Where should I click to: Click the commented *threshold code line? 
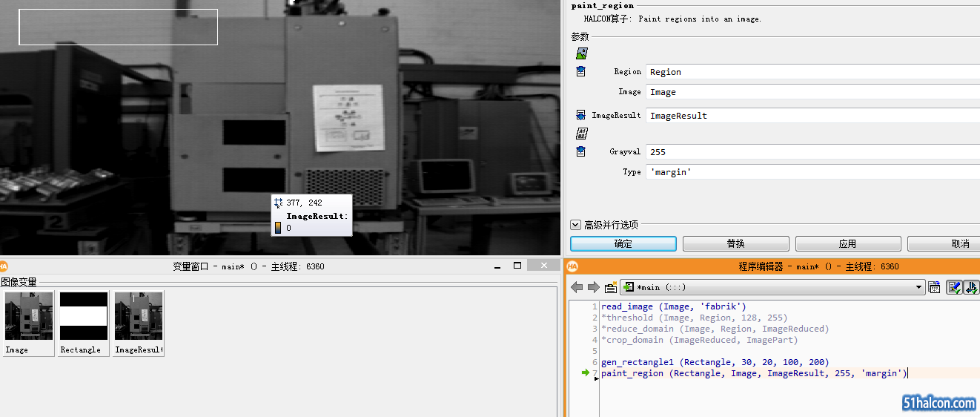(x=695, y=318)
